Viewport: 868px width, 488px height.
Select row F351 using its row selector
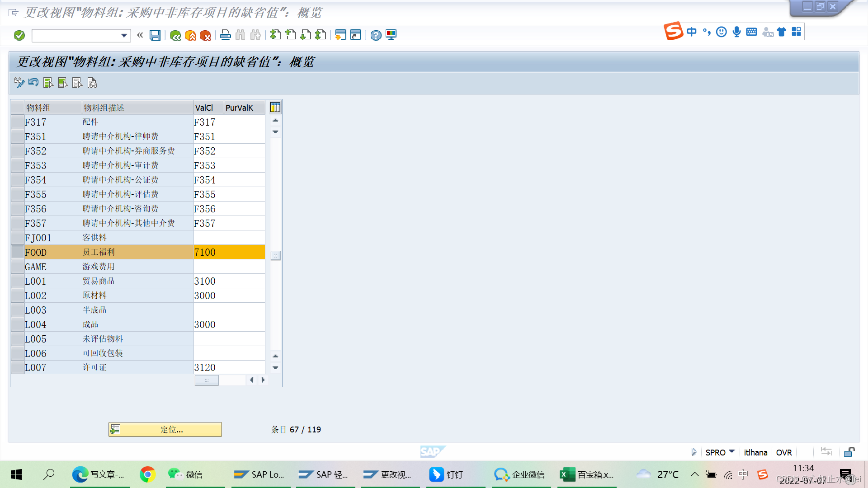[18, 136]
